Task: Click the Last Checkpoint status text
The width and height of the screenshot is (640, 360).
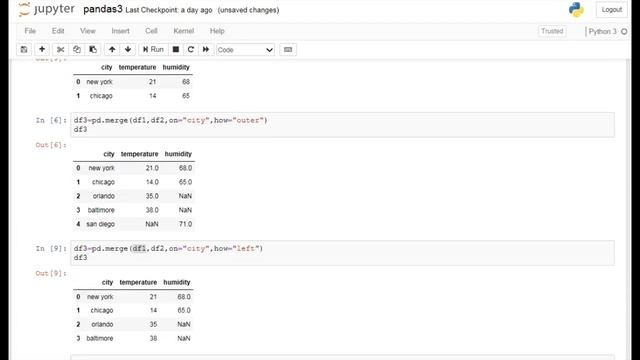Action: [x=169, y=10]
